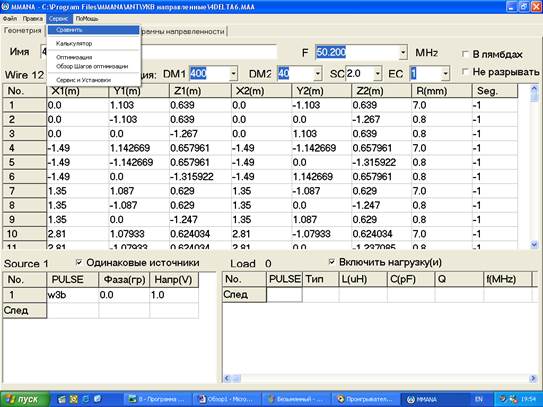The height and width of the screenshot is (407, 543).
Task: Select Обзор Шагов оптимизации menu entry
Action: click(93, 66)
